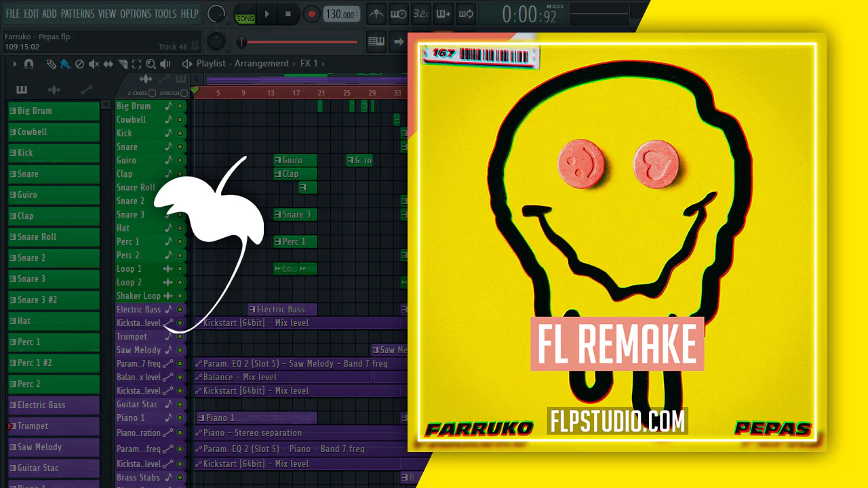Image resolution: width=868 pixels, height=488 pixels.
Task: Toggle the loop recording icon
Action: (x=466, y=14)
